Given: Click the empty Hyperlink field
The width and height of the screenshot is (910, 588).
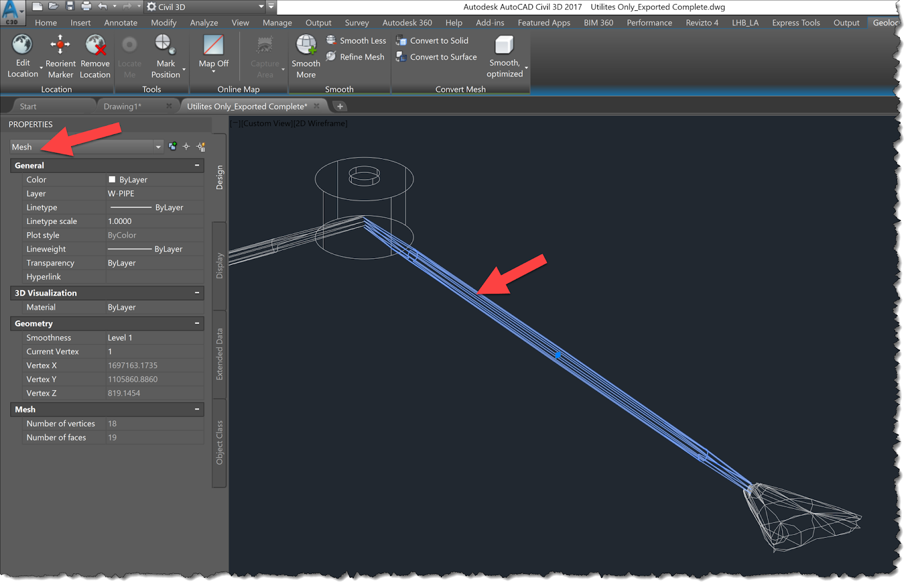Looking at the screenshot, I should [x=155, y=277].
